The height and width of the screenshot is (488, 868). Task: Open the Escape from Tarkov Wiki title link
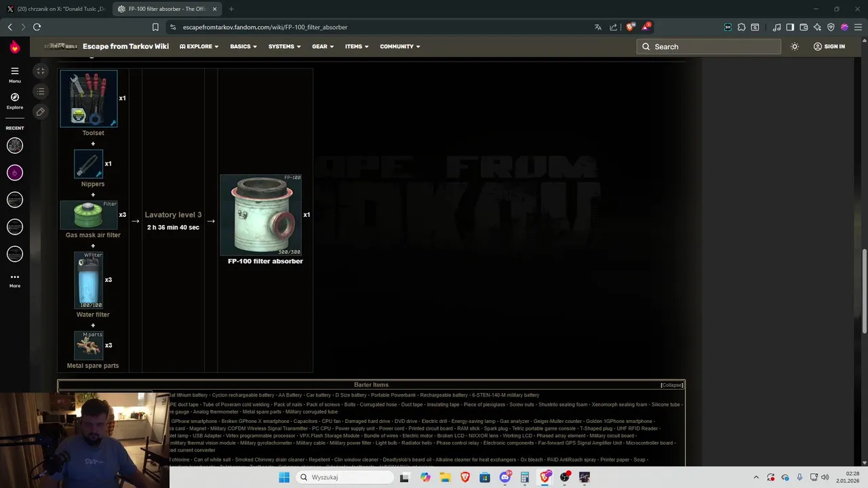[x=125, y=47]
